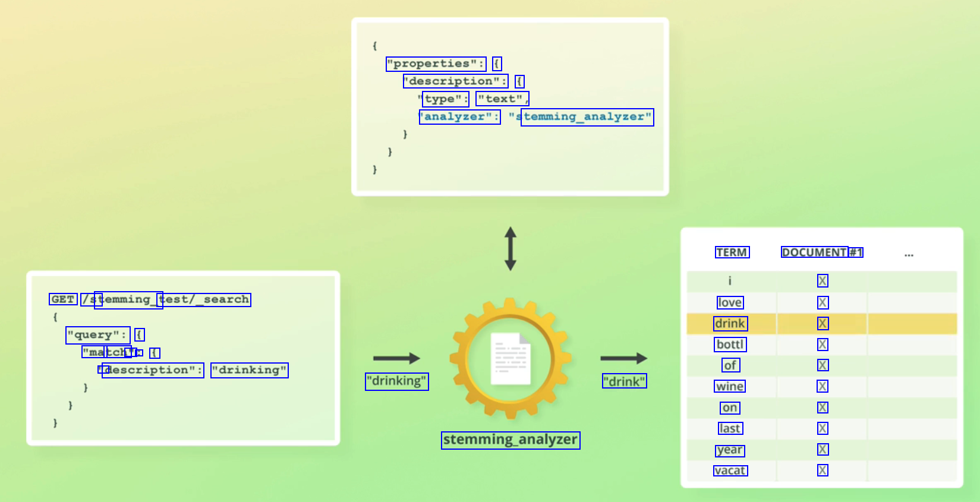This screenshot has height=502, width=980.
Task: Click the ellipsis in the table header
Action: (909, 254)
